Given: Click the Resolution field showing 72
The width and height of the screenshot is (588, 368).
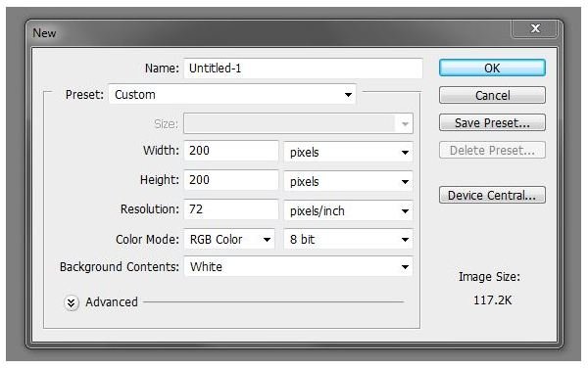Looking at the screenshot, I should point(231,208).
